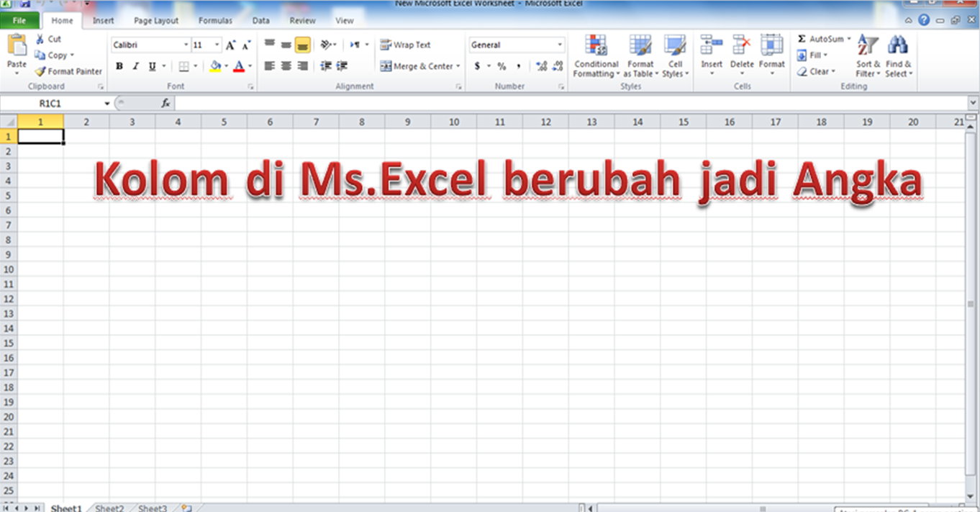The width and height of the screenshot is (980, 512).
Task: Open the File tab
Action: (19, 21)
